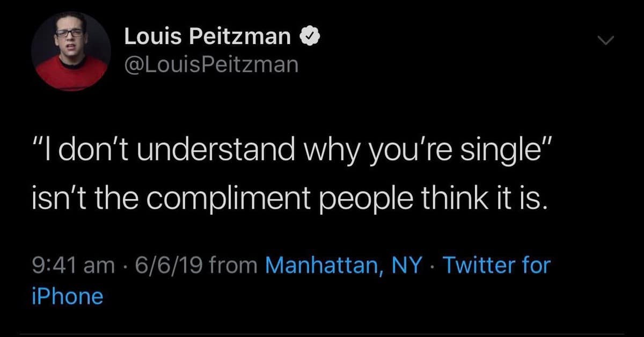Viewport: 644px width, 337px height.
Task: Open the Manhattan, NY location link
Action: (x=343, y=263)
